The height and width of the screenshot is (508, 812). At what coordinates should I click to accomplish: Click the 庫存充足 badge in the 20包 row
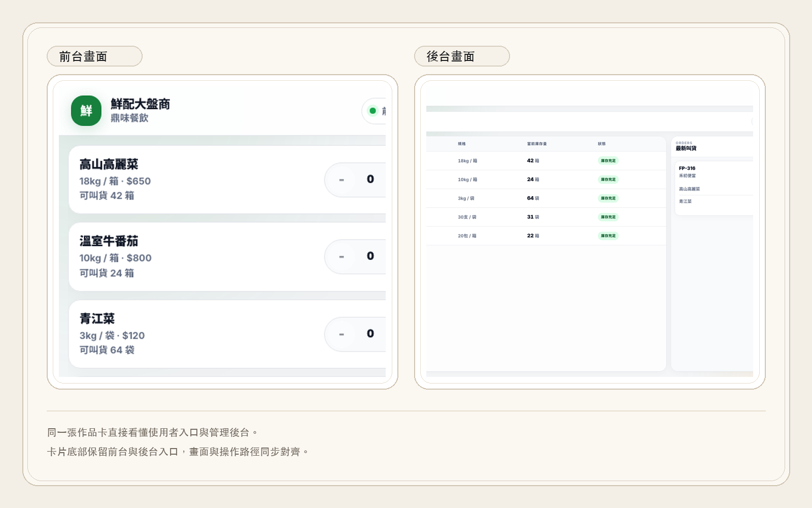click(x=608, y=236)
